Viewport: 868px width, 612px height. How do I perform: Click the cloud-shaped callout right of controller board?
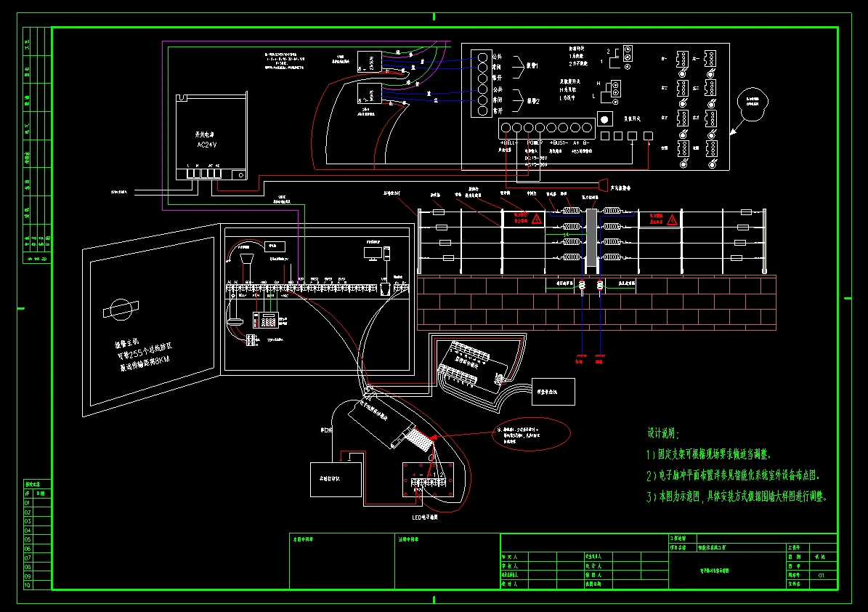753,104
